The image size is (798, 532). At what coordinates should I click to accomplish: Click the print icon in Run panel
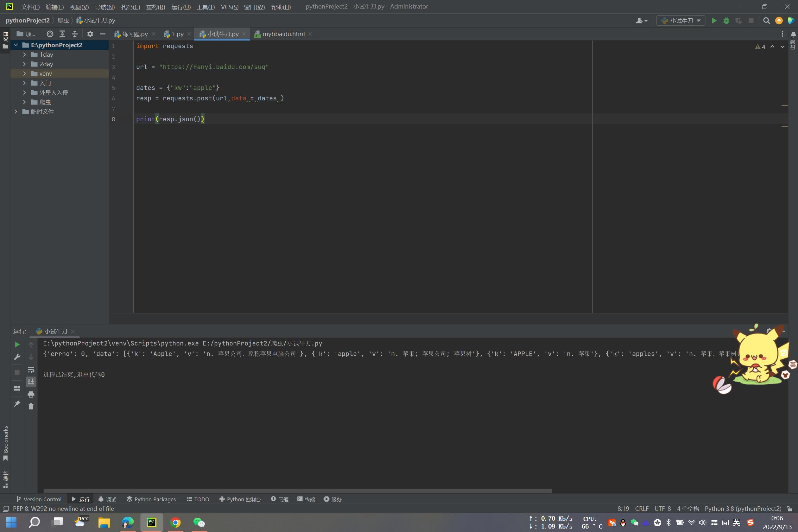point(31,394)
